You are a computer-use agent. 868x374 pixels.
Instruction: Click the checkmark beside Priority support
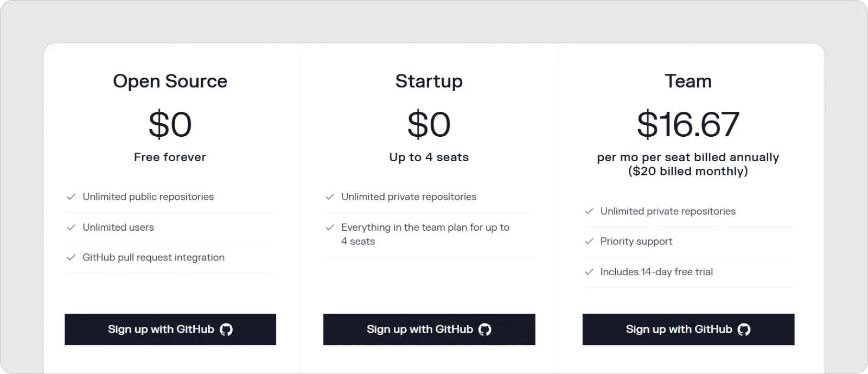pyautogui.click(x=589, y=241)
